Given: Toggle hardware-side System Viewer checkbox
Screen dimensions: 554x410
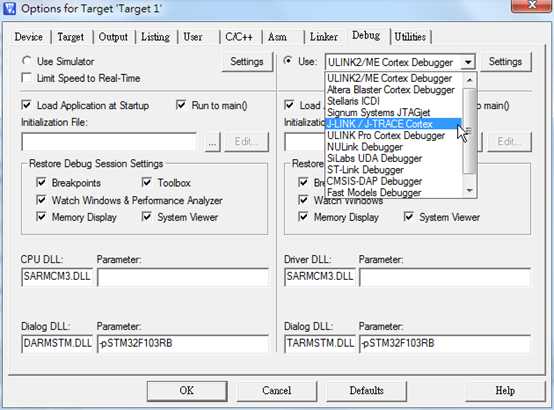Looking at the screenshot, I should coord(409,216).
